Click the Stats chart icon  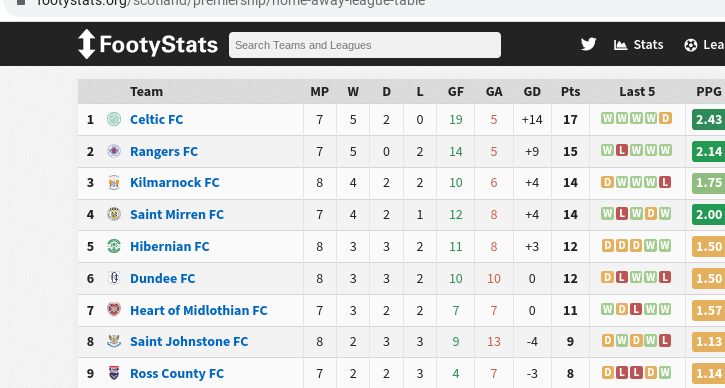tap(620, 45)
